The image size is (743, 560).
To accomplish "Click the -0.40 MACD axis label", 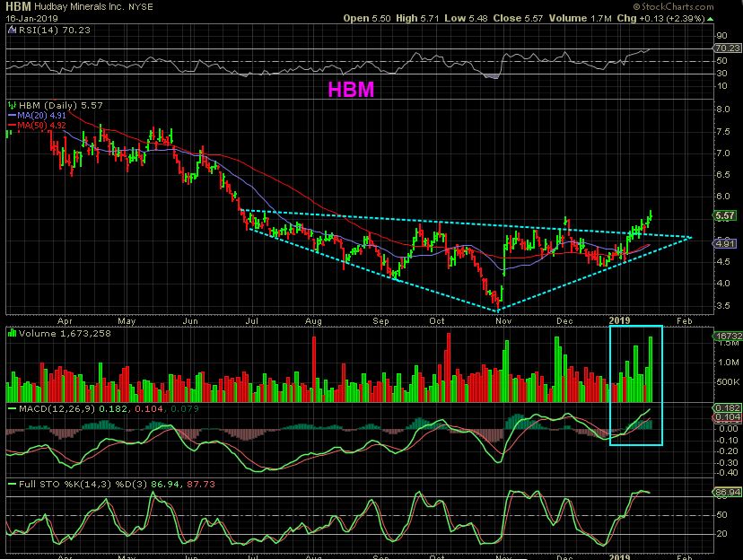I will tap(728, 472).
